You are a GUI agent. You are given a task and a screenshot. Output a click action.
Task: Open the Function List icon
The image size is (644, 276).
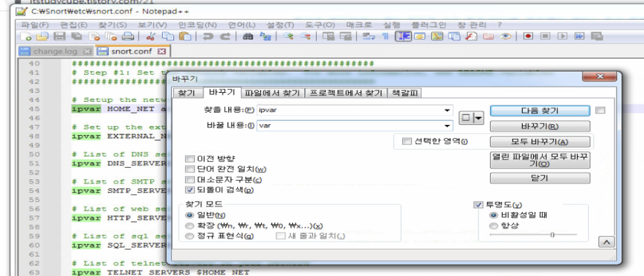coord(471,37)
